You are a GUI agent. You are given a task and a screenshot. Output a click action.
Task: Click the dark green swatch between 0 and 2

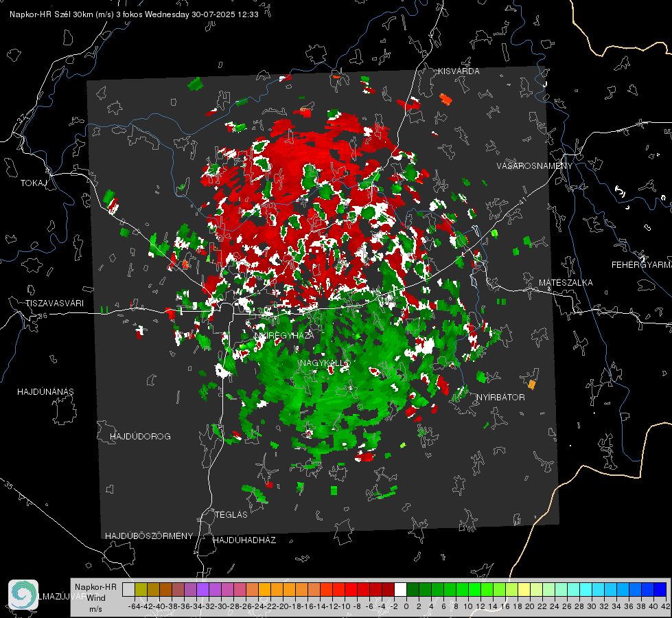[x=413, y=590]
